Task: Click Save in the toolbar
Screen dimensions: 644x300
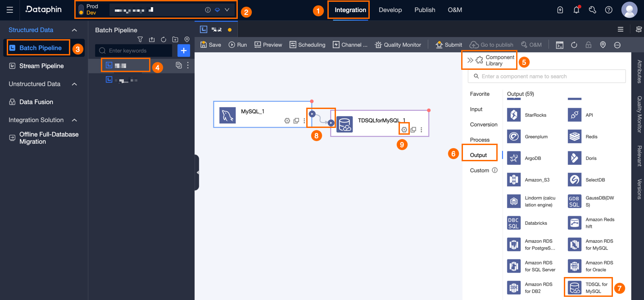Action: [211, 45]
